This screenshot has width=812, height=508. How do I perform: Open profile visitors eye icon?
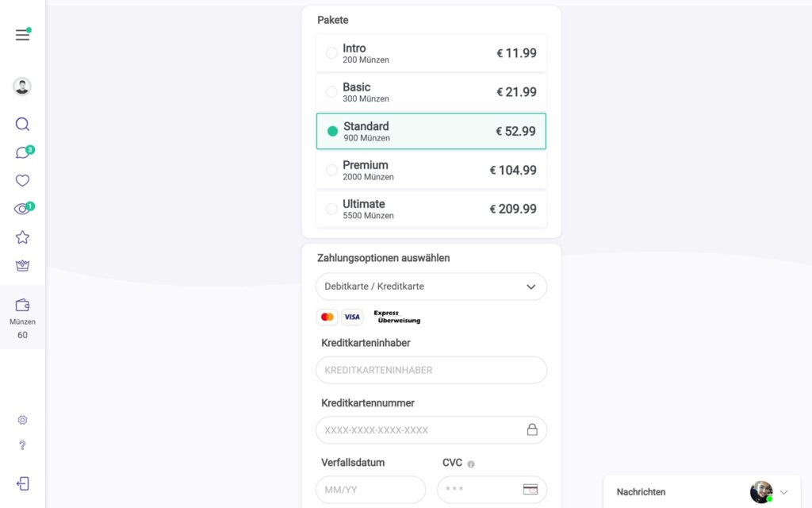tap(22, 209)
